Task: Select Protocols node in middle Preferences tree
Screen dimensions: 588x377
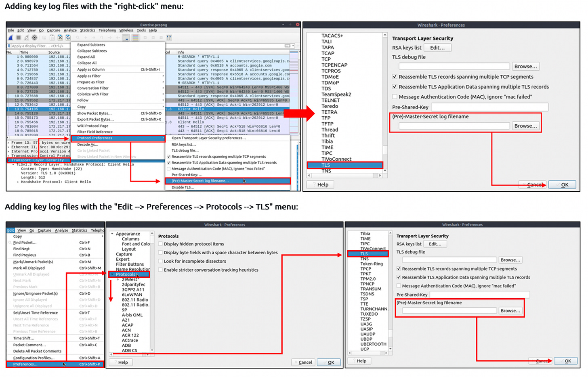Action: pyautogui.click(x=129, y=274)
